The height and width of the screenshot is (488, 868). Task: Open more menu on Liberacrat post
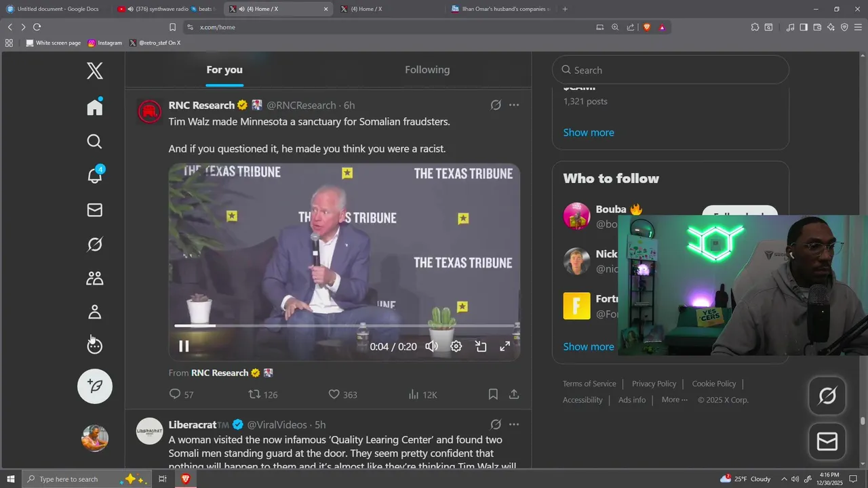click(514, 424)
